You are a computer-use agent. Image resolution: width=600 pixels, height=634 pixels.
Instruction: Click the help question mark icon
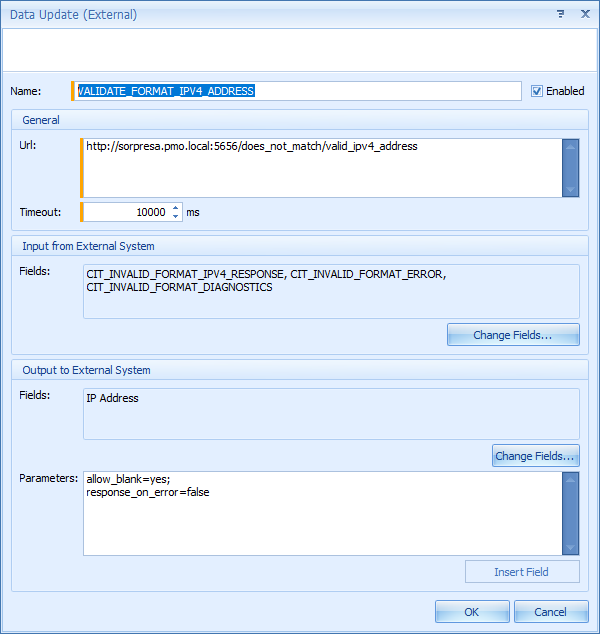tap(560, 15)
